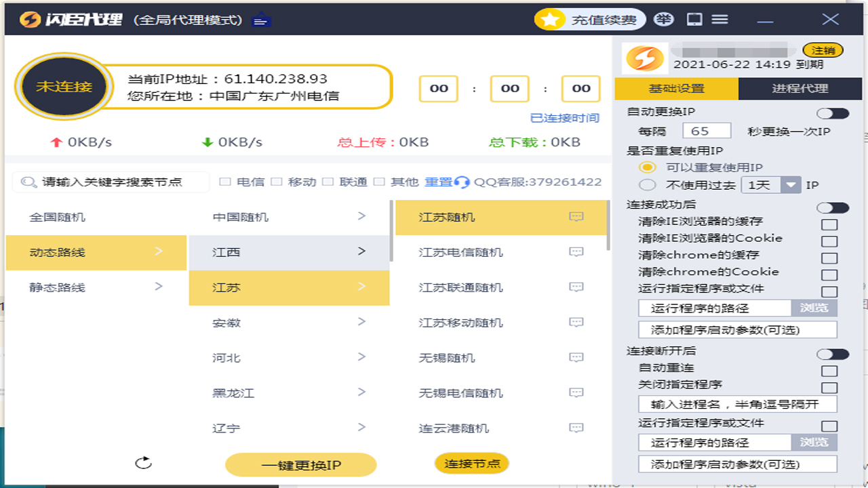Click the 闪臣代理 lightning logo icon
868x488 pixels.
30,19
